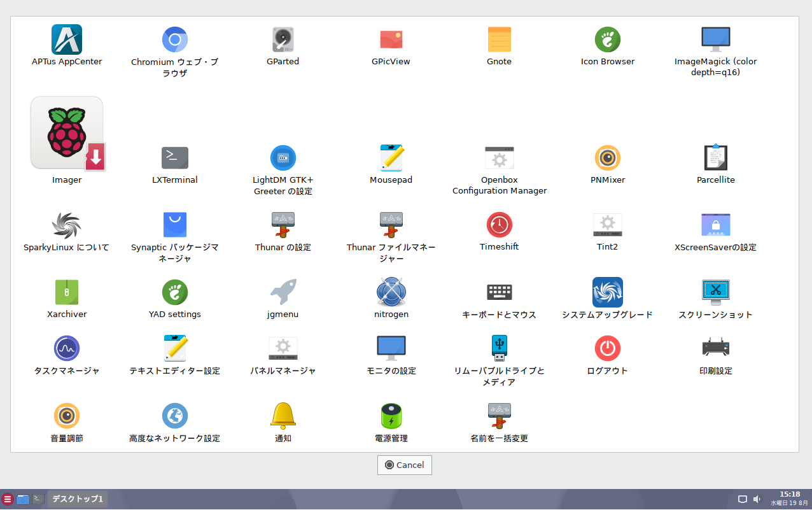The height and width of the screenshot is (510, 812).
Task: Open SparkyLinux について
Action: pos(67,225)
